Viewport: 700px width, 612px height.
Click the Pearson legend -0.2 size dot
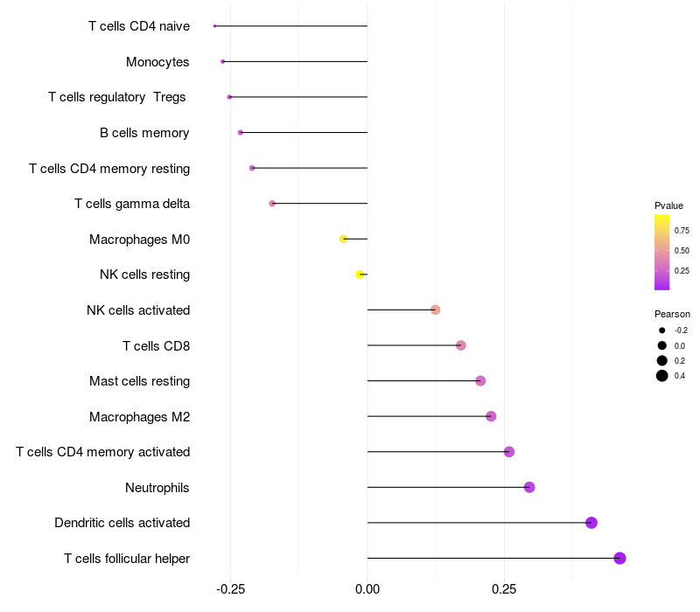pyautogui.click(x=662, y=330)
